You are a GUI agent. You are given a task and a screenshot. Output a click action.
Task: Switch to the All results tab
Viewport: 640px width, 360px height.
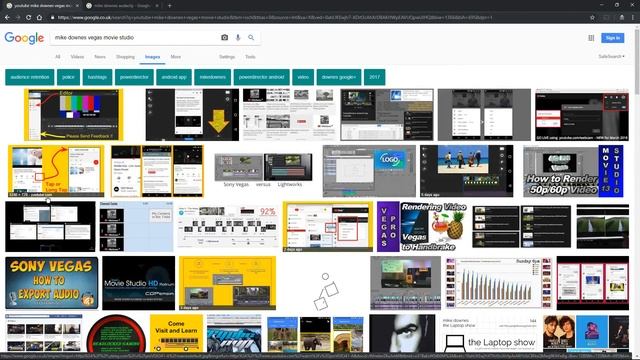(x=58, y=57)
